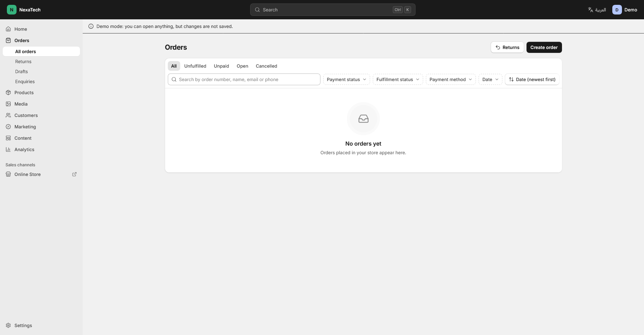
Task: Focus the global Search bar
Action: click(x=333, y=10)
